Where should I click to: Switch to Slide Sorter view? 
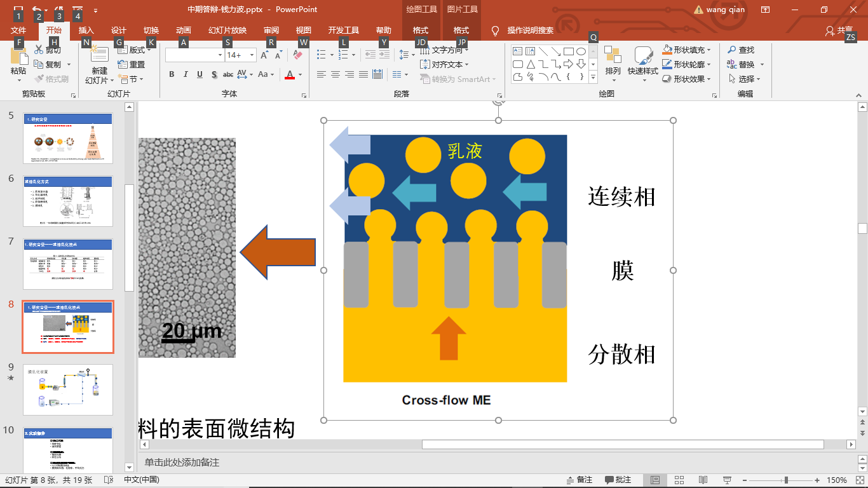coord(679,480)
